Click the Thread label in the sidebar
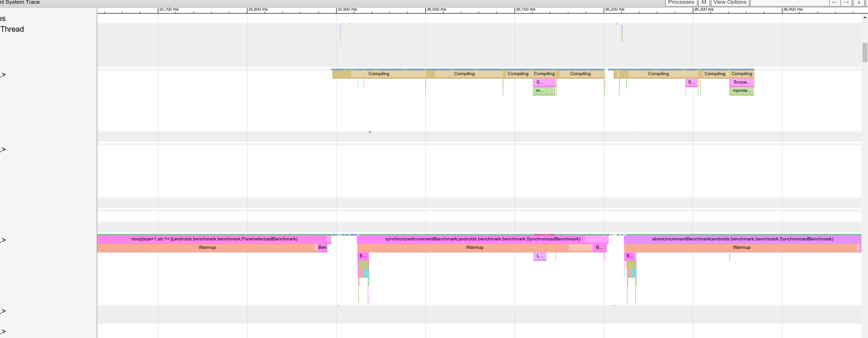 point(12,29)
